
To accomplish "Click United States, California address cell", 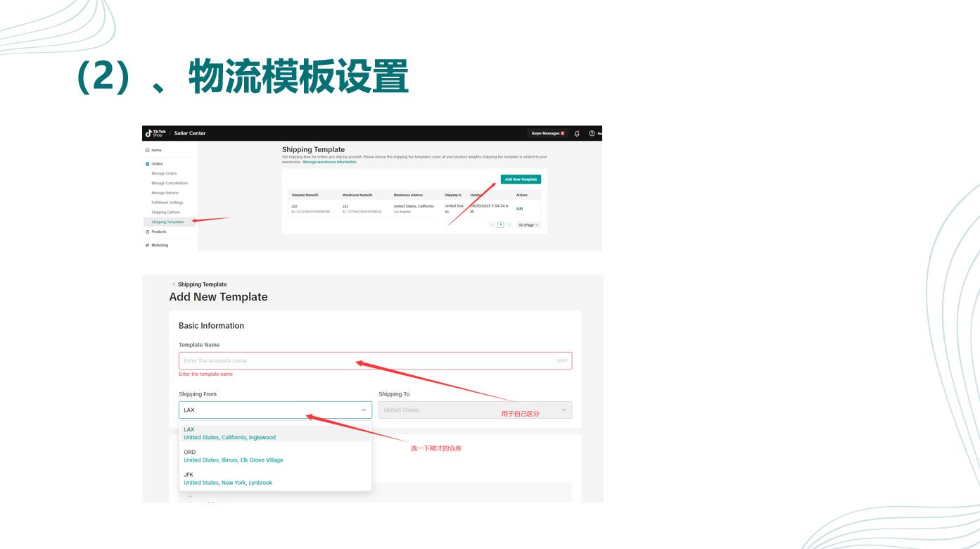I will point(414,208).
